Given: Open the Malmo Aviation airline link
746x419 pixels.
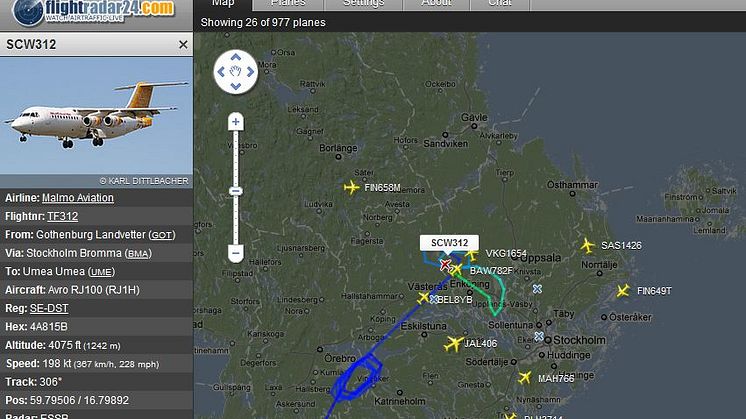Looking at the screenshot, I should [78, 198].
